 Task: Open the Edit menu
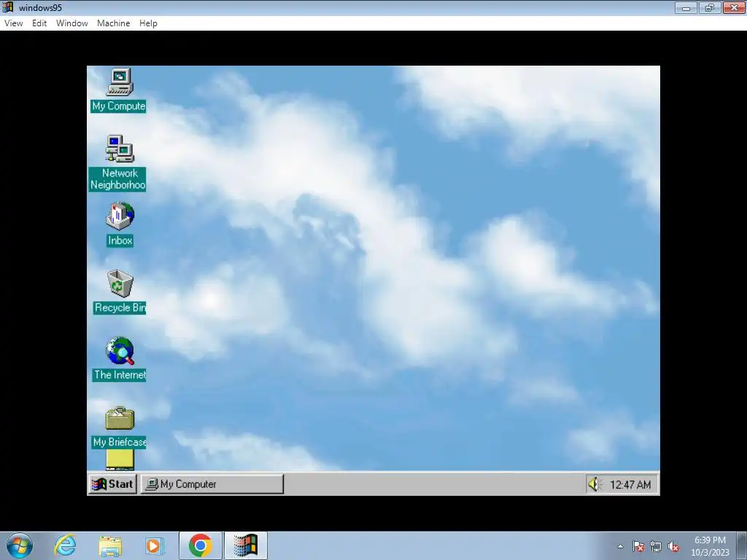(x=39, y=23)
